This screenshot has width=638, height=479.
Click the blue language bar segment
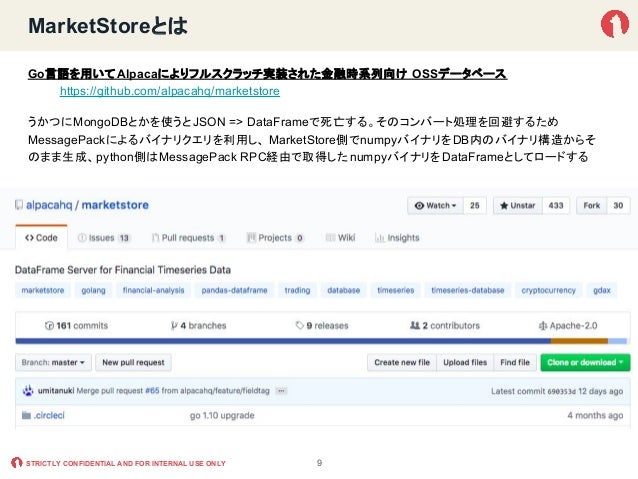[283, 341]
